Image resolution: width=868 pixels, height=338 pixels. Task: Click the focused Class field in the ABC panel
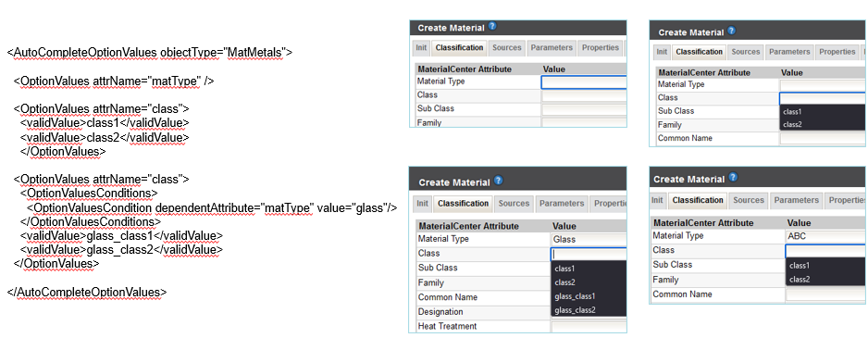[x=825, y=251]
